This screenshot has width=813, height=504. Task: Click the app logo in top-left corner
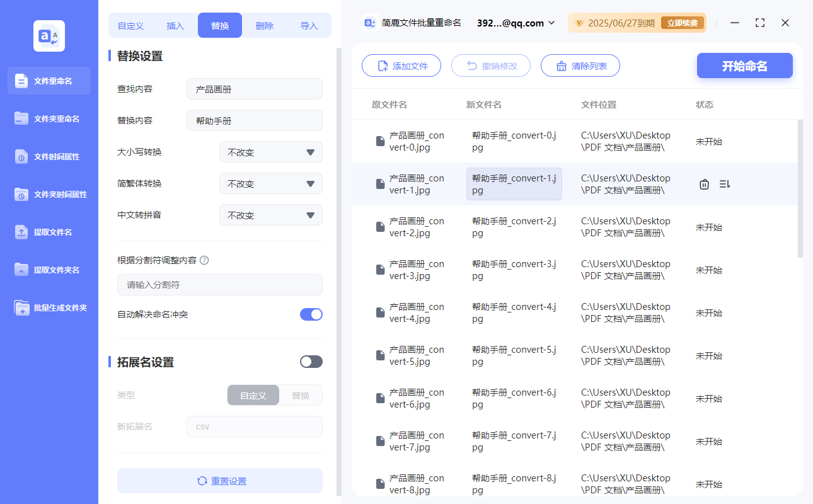coord(49,37)
